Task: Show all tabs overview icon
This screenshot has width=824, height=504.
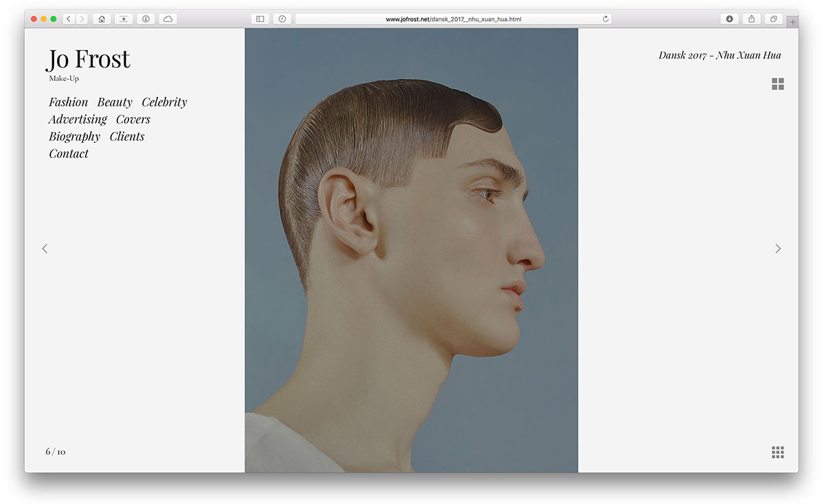Action: (x=773, y=19)
